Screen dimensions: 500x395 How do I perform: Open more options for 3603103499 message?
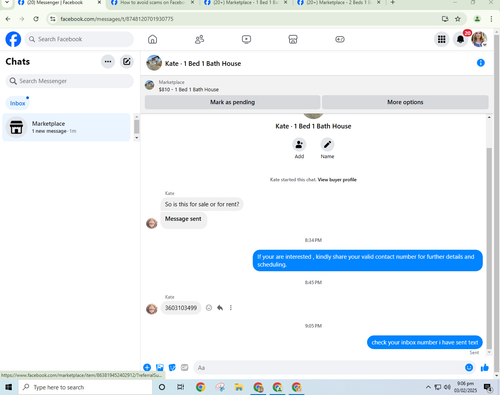[x=231, y=308]
